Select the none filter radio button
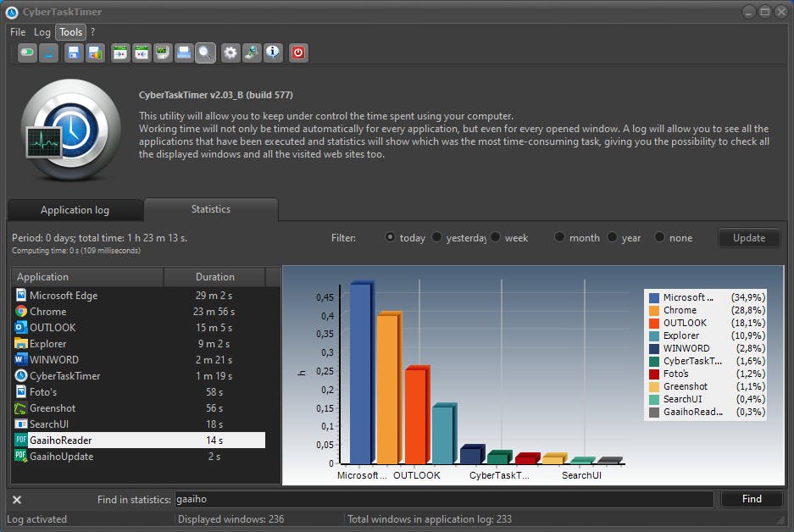This screenshot has height=532, width=794. pyautogui.click(x=659, y=237)
